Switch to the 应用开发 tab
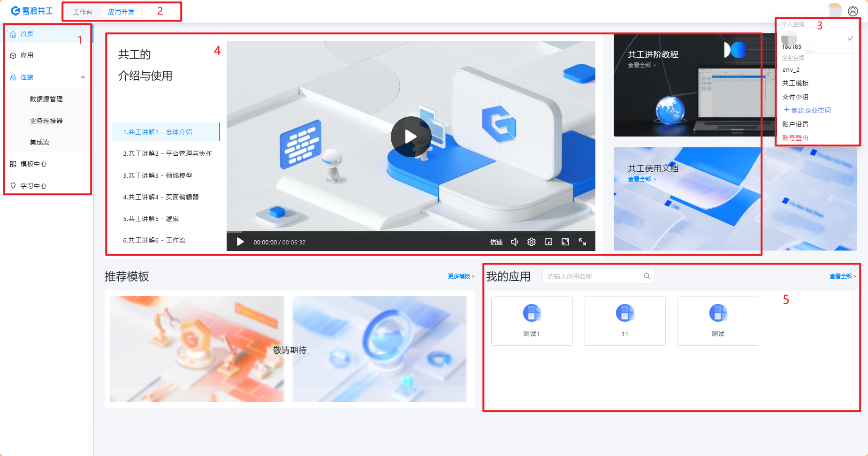868x456 pixels. click(121, 12)
